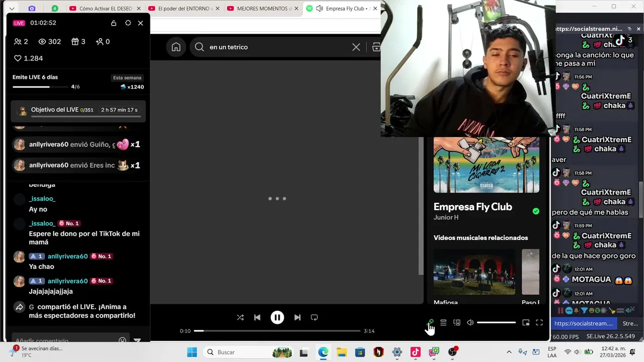Click the viewers eye count 302

coord(50,42)
